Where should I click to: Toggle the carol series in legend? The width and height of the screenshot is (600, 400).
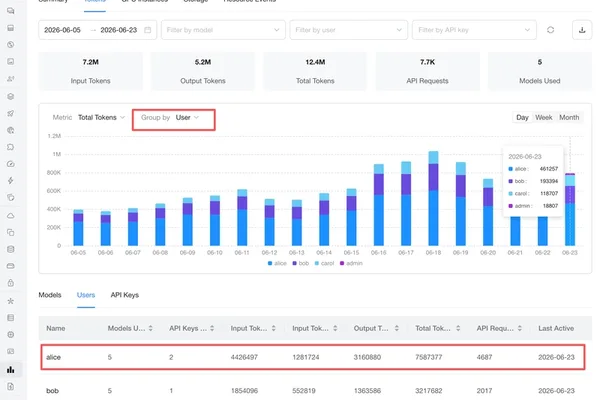[x=324, y=263]
